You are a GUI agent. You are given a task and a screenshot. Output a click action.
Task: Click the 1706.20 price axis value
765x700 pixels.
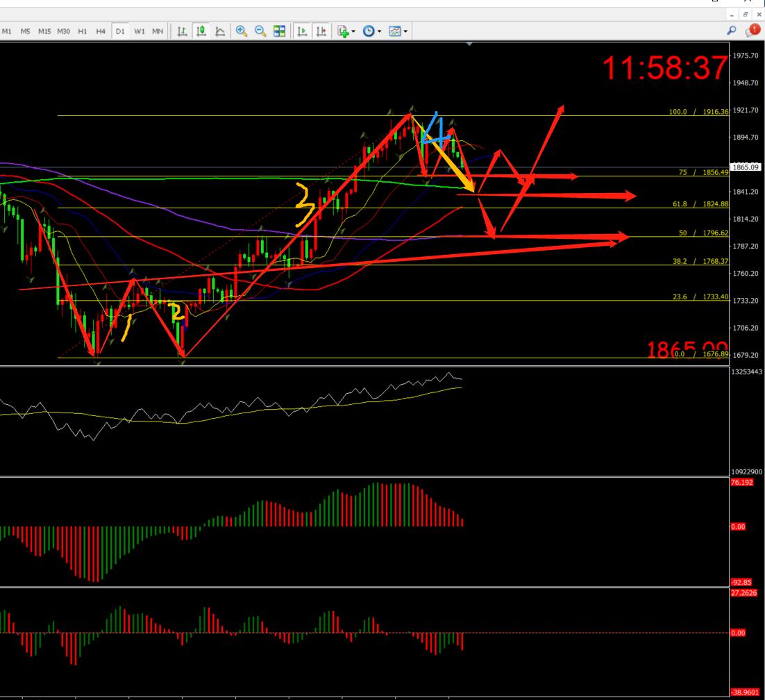tap(746, 328)
